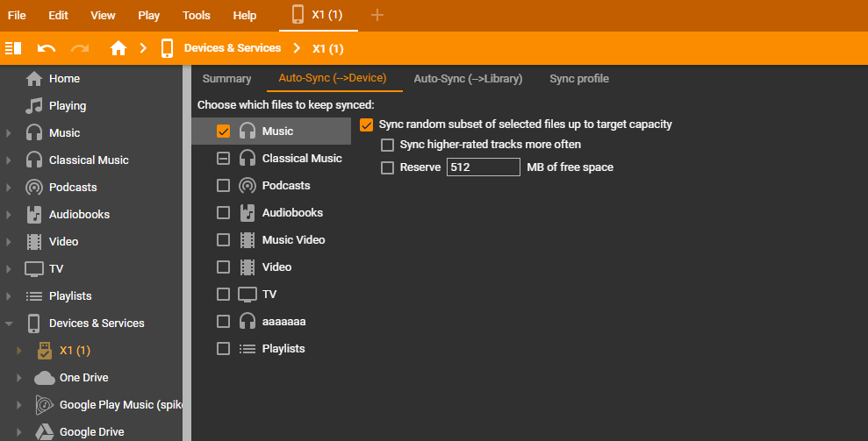This screenshot has height=441, width=868.
Task: Click the redo arrow in toolbar
Action: [80, 48]
